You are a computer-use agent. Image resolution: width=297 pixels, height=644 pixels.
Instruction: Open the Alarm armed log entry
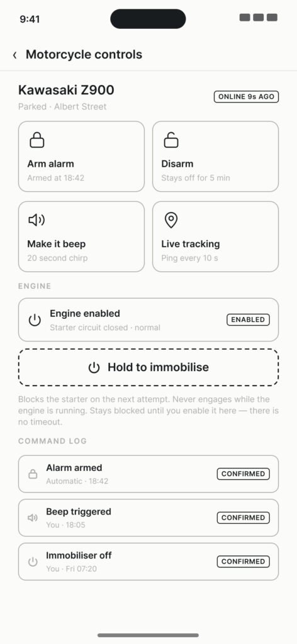(x=148, y=474)
